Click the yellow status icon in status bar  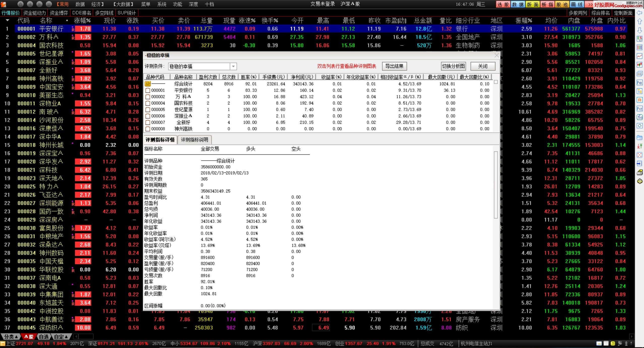point(613,344)
